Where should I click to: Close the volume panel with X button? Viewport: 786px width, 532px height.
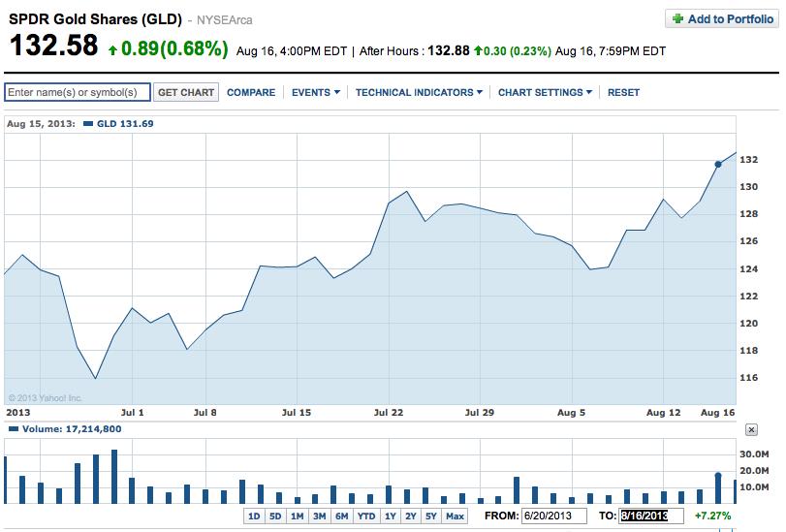[751, 429]
